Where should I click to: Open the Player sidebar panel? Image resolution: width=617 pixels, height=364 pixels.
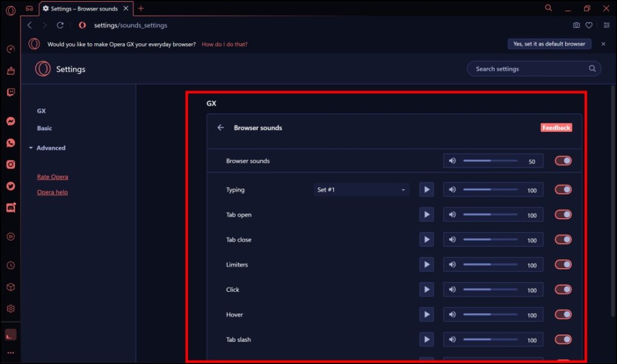(11, 236)
